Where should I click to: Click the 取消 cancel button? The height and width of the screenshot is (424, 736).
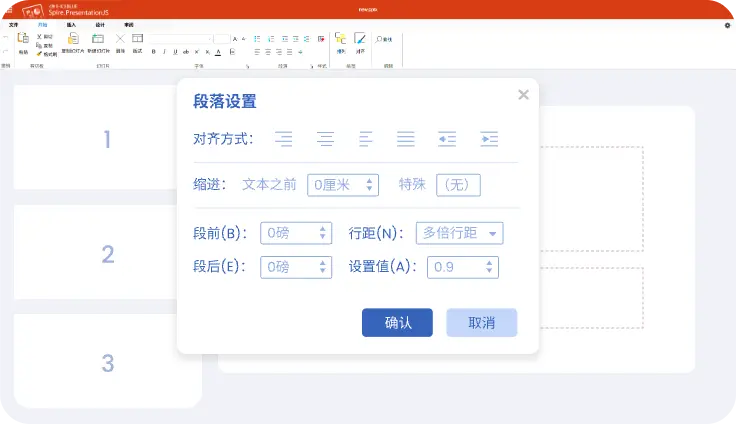coord(482,323)
